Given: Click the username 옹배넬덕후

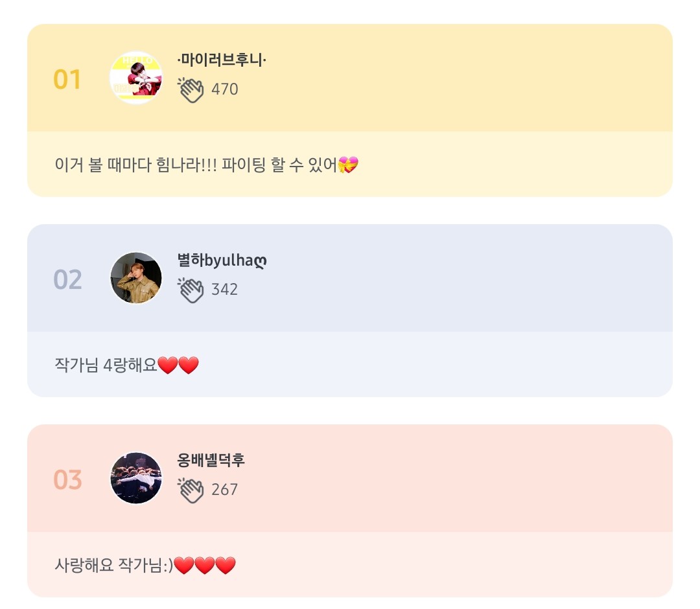Looking at the screenshot, I should (211, 461).
